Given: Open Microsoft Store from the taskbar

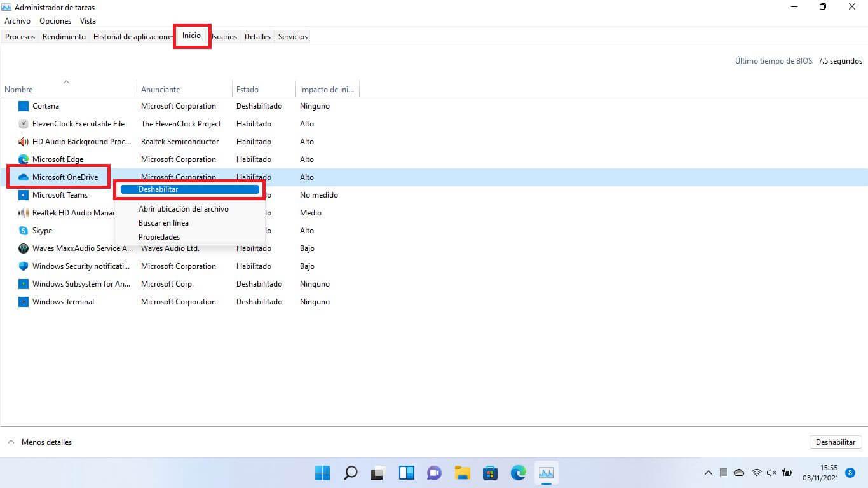Looking at the screenshot, I should click(490, 473).
